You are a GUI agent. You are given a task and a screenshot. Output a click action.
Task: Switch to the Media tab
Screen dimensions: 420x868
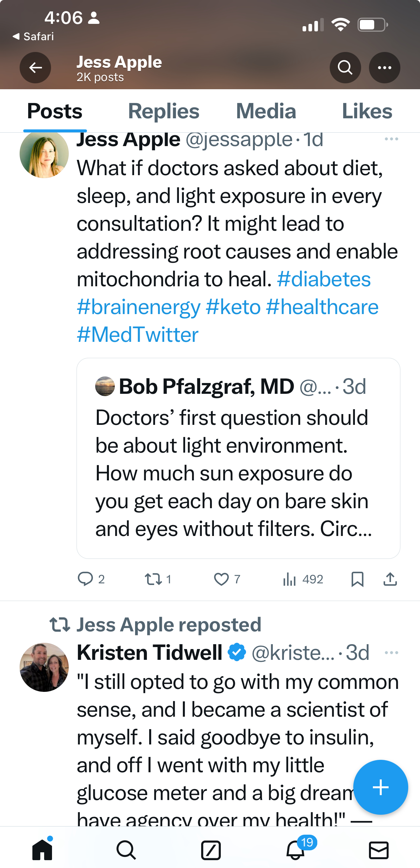point(266,111)
